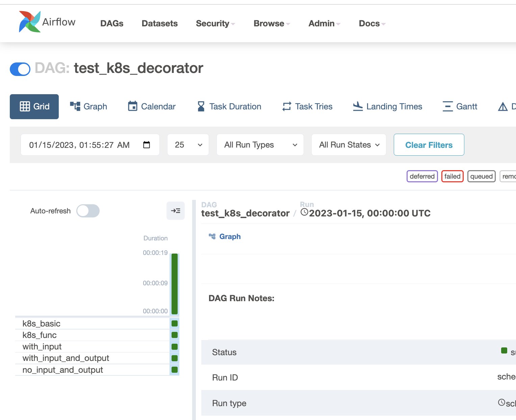Image resolution: width=516 pixels, height=420 pixels.
Task: Open the Landing Times tab
Action: click(x=387, y=107)
